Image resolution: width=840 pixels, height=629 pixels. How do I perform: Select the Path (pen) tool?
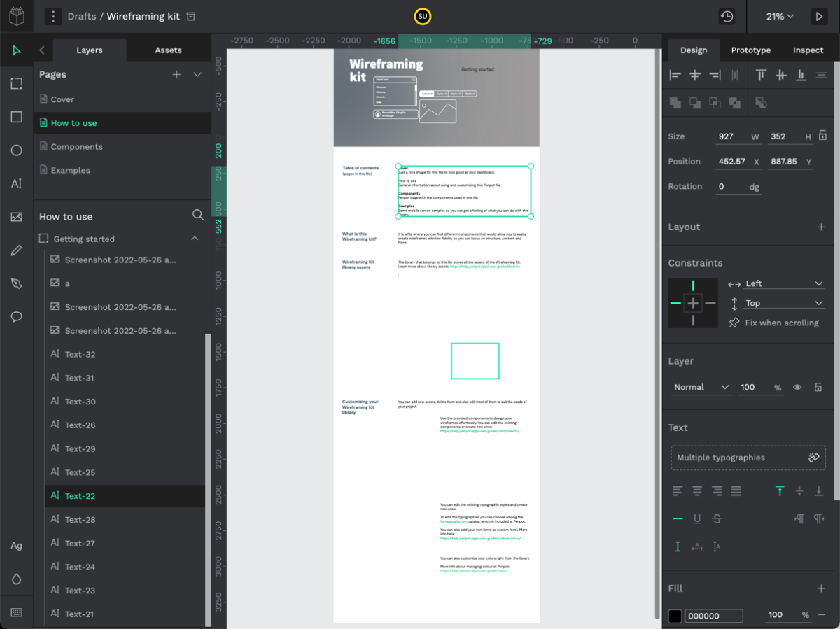tap(17, 283)
